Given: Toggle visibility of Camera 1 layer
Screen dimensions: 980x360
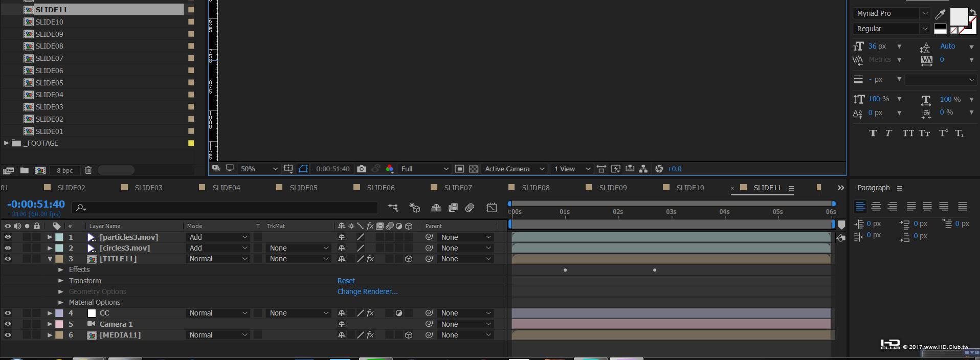Looking at the screenshot, I should point(8,324).
